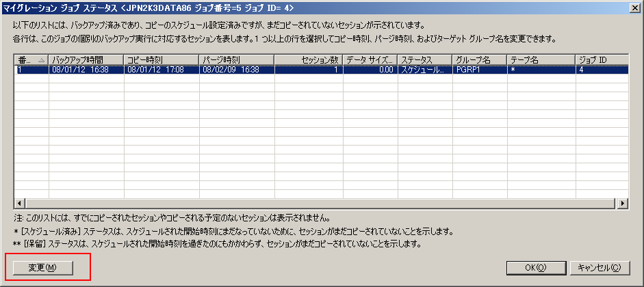The height and width of the screenshot is (287, 644).
Task: Click the horizontal scrollbar's right arrow
Action: [x=623, y=203]
